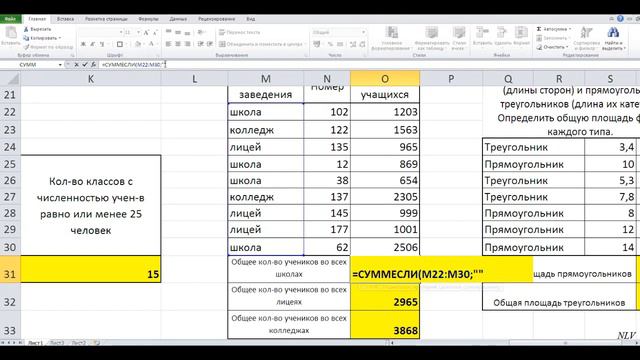Switch to the Insert (Вставка) tab

point(65,19)
